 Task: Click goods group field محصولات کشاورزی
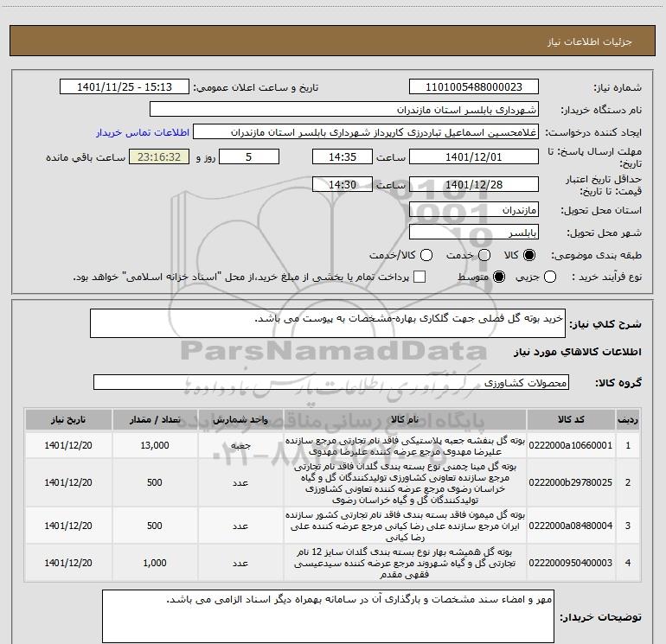331,382
